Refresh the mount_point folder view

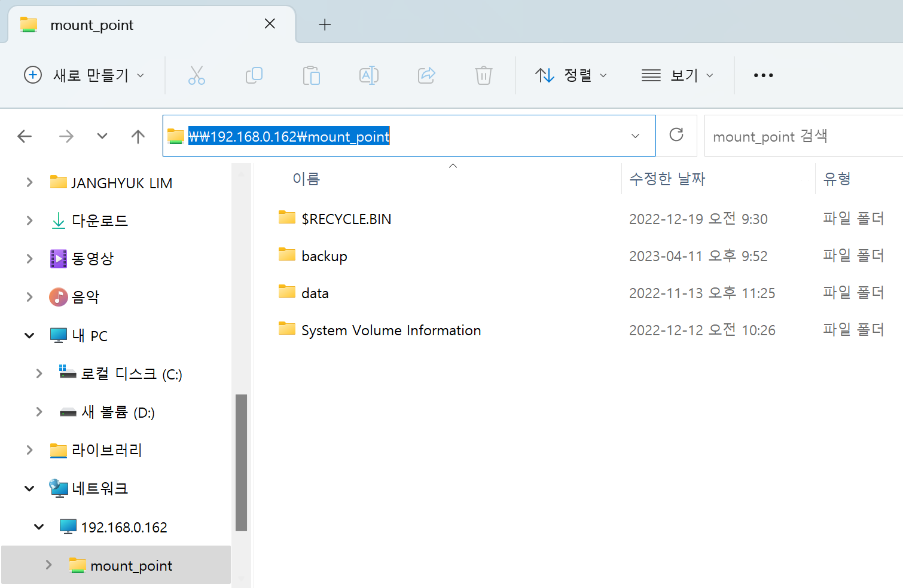[676, 135]
